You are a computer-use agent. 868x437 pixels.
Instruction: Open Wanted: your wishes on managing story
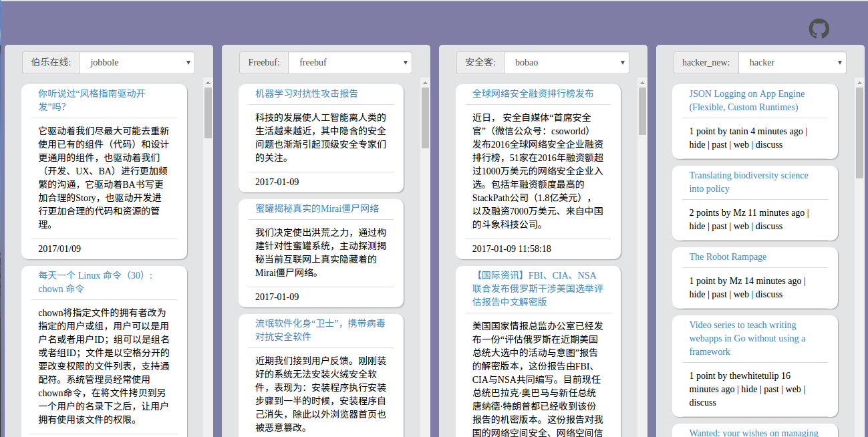click(x=754, y=432)
